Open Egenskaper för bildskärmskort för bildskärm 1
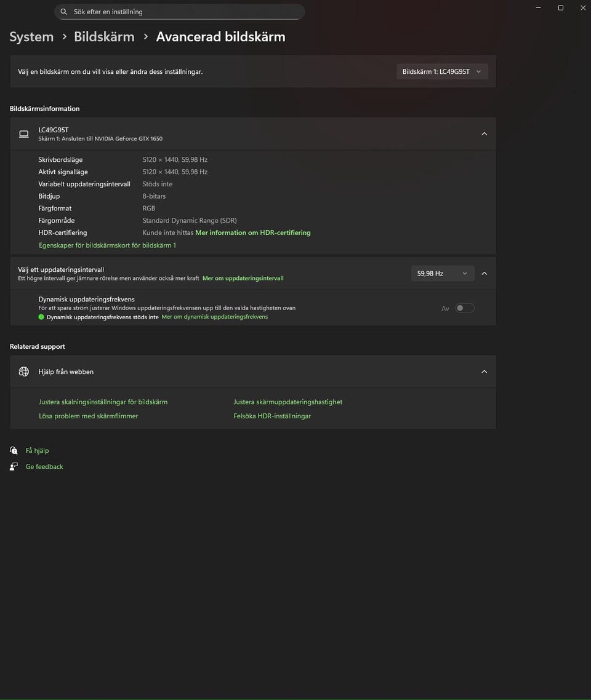 click(x=107, y=245)
